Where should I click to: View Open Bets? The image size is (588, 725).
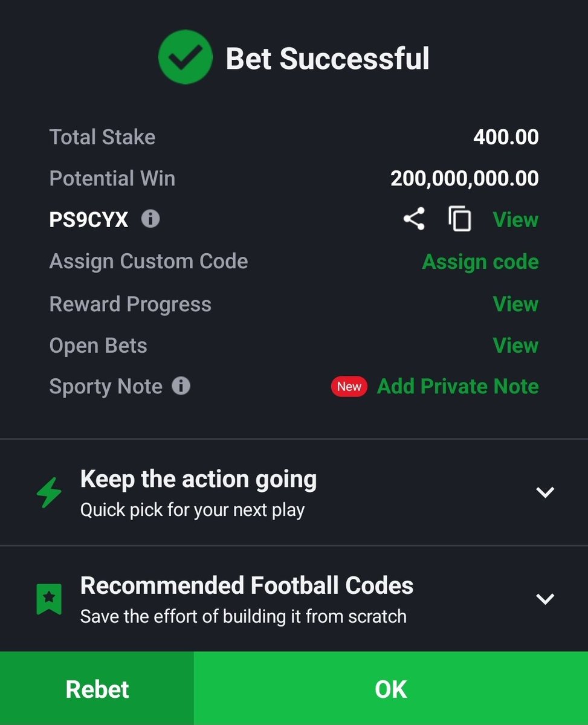pyautogui.click(x=515, y=346)
